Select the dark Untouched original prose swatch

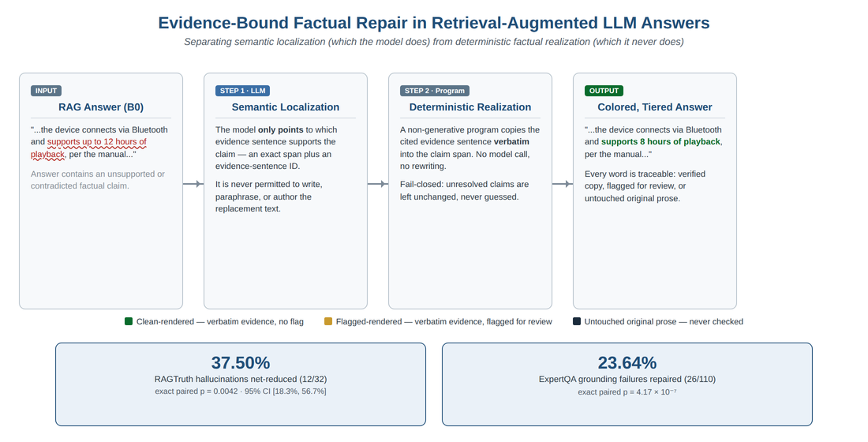point(577,321)
